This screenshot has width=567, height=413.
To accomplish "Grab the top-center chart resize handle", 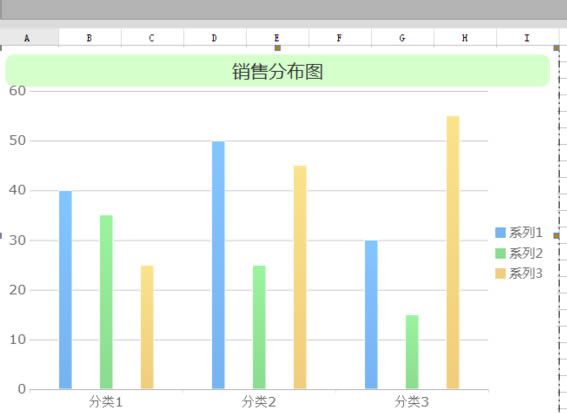I will click(x=278, y=48).
